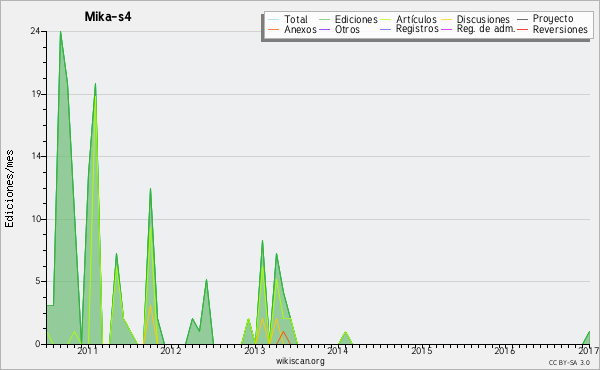
Task: Click the x-axis year 2013
Action: click(x=255, y=350)
